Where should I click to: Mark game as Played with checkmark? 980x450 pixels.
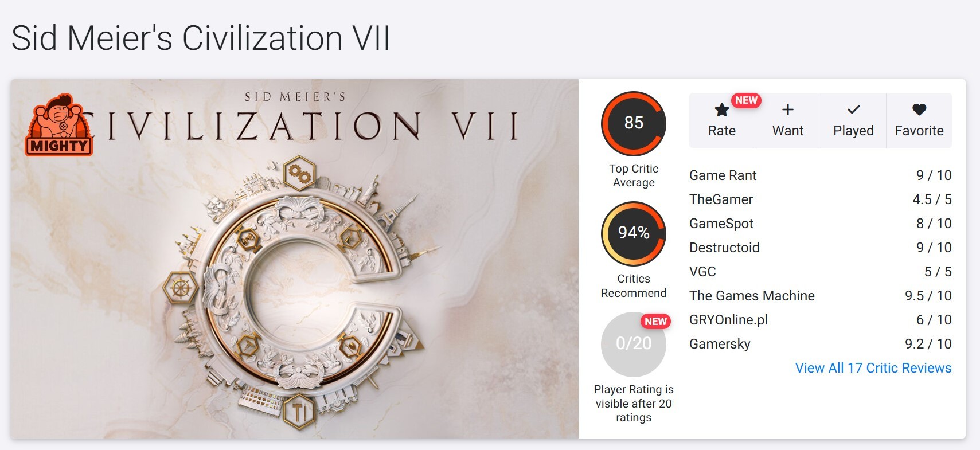tap(853, 120)
